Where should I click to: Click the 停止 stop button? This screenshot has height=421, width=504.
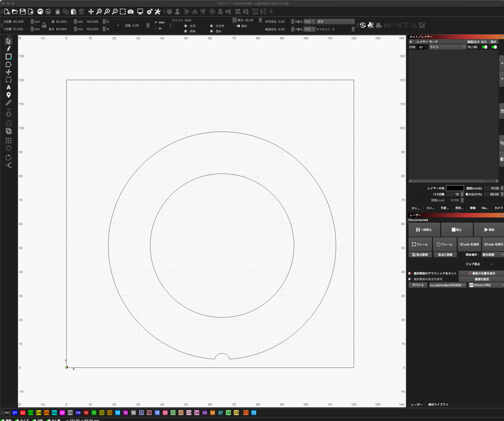[457, 230]
